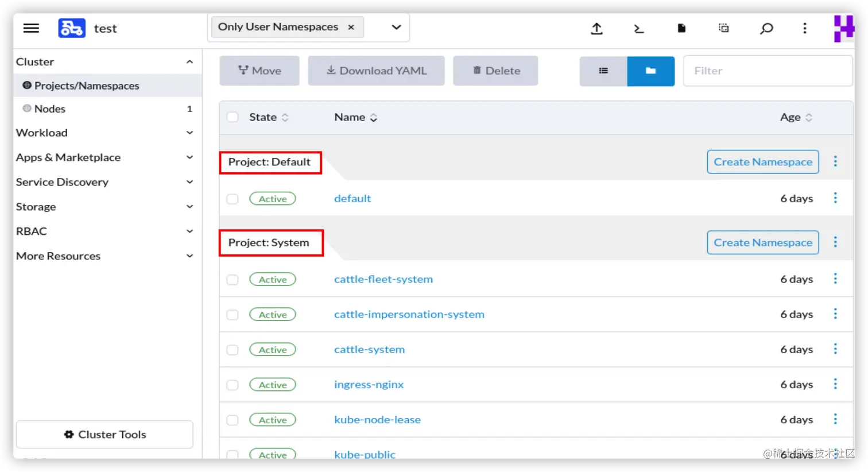The image size is (868, 472).
Task: Sort table by Name column
Action: coord(355,117)
